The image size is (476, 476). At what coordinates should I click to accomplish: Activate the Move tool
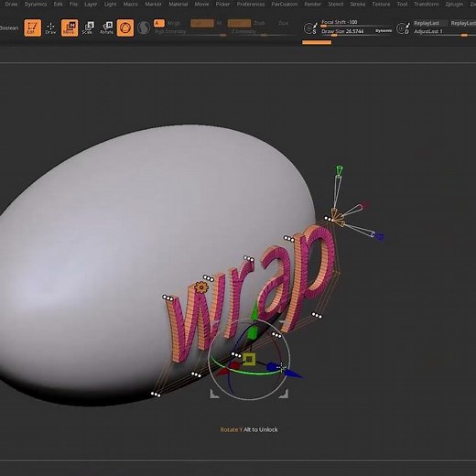(70, 27)
